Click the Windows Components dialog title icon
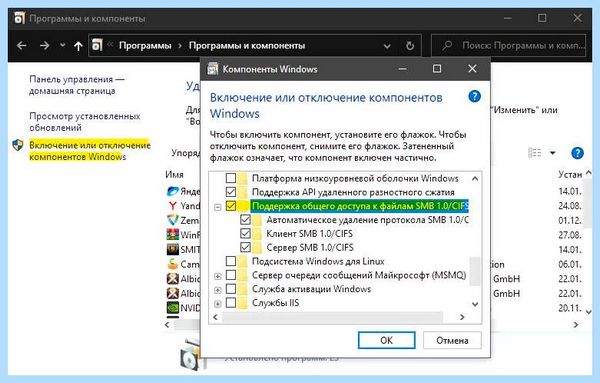Screen dimensions: 600x383 click(212, 69)
